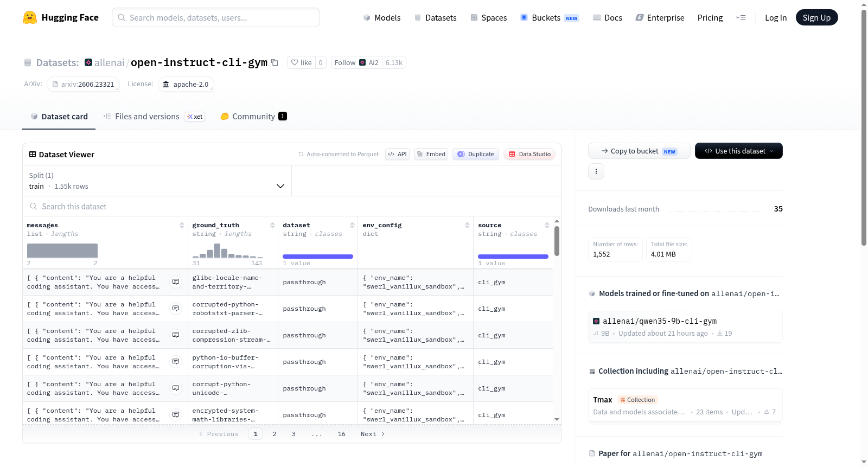Viewport: 868px width, 467px height.
Task: Click the Sign Up button
Action: [816, 17]
